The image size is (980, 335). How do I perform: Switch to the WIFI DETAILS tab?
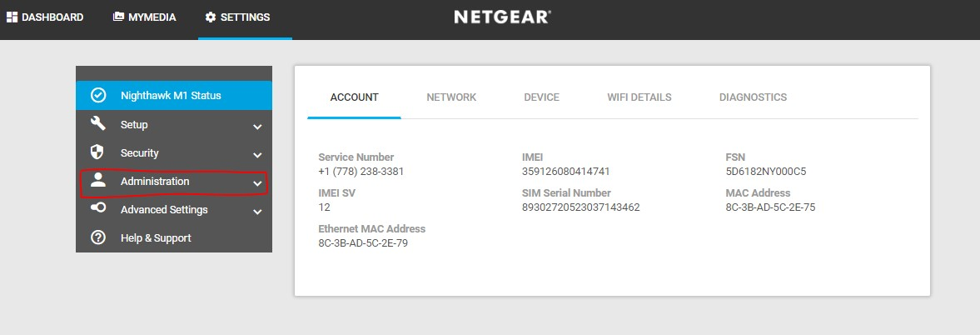pyautogui.click(x=639, y=97)
